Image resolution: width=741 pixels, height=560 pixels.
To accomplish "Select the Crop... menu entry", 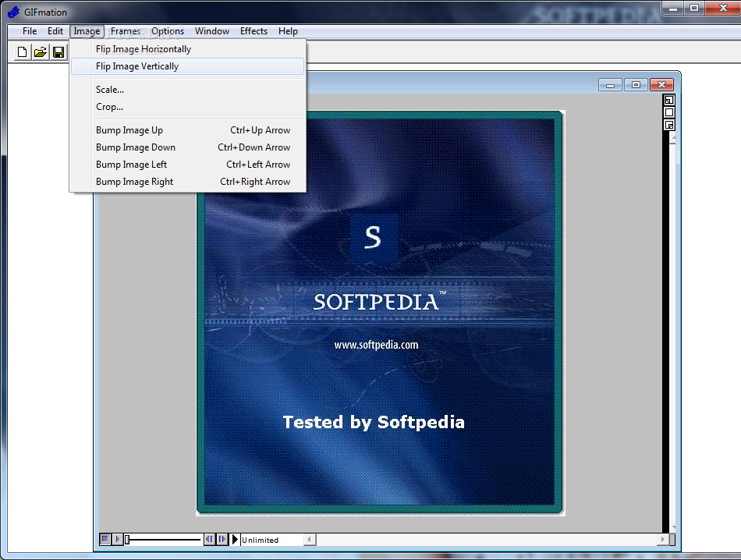I will [x=188, y=107].
